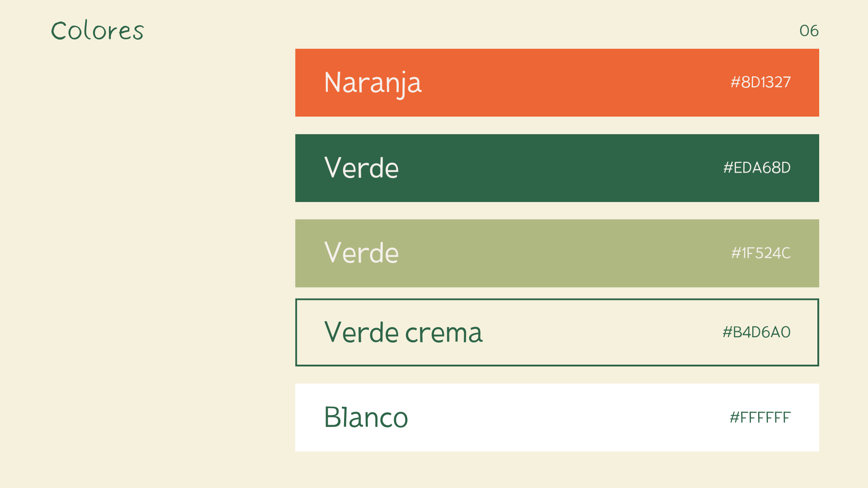The image size is (868, 488).
Task: Click the hex code #FFFFFF
Action: [x=760, y=417]
